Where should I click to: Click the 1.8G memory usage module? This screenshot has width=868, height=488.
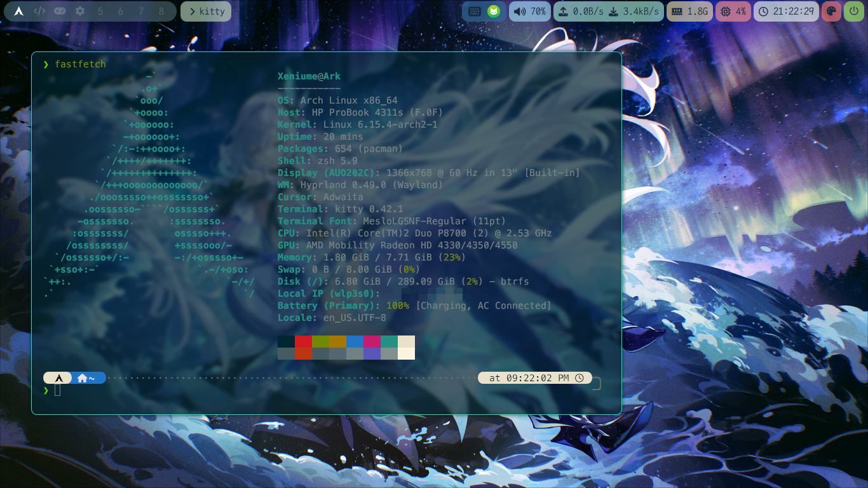click(x=689, y=11)
